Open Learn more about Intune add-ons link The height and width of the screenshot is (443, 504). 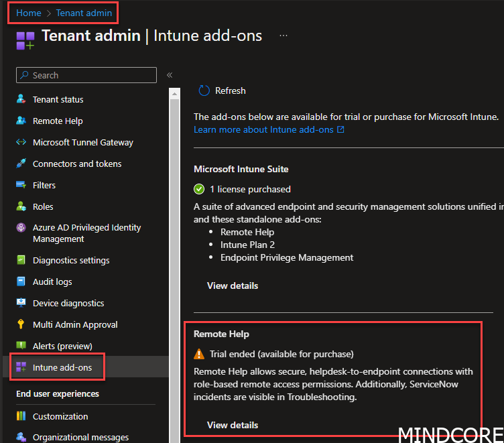263,129
